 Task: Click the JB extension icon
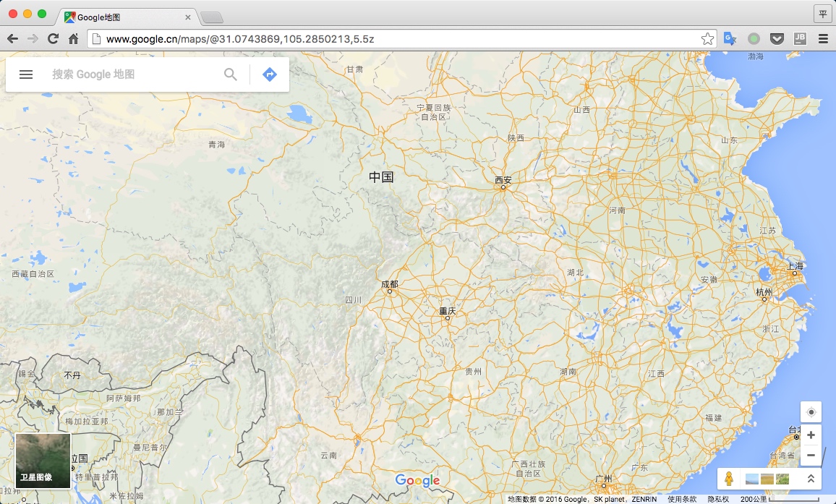[x=800, y=39]
